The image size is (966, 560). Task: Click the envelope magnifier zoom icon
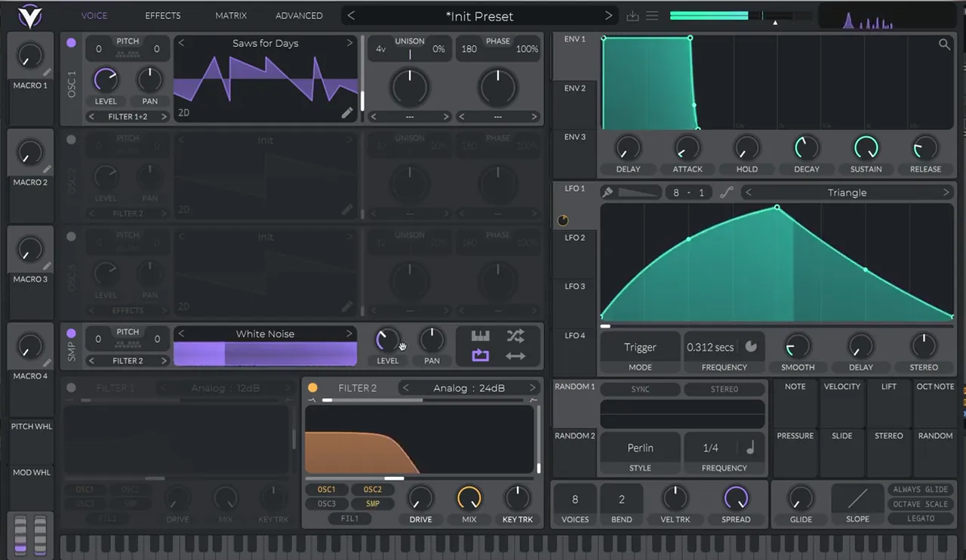[944, 45]
